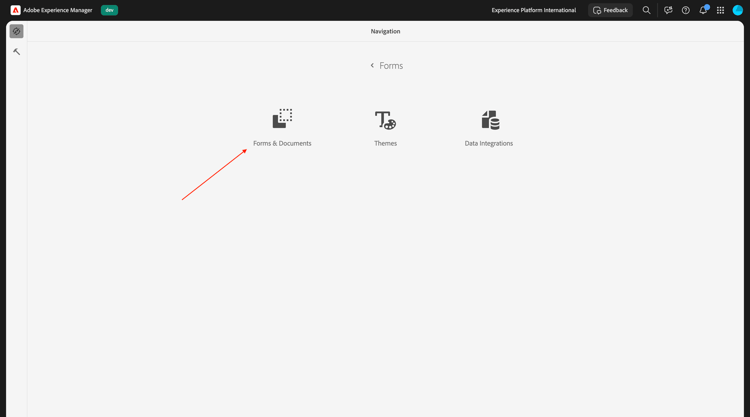Open the Forms & Documents icon
This screenshot has height=417, width=750.
282,119
